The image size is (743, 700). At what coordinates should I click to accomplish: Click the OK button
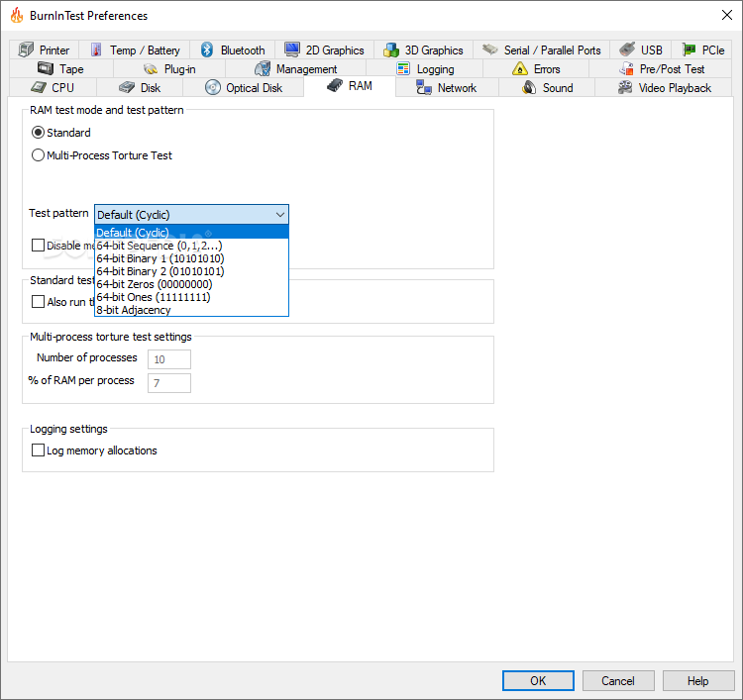coord(538,680)
